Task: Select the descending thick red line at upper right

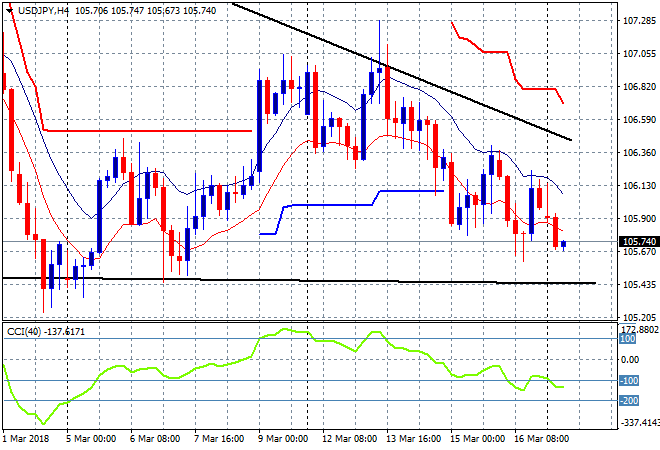Action: pyautogui.click(x=508, y=55)
